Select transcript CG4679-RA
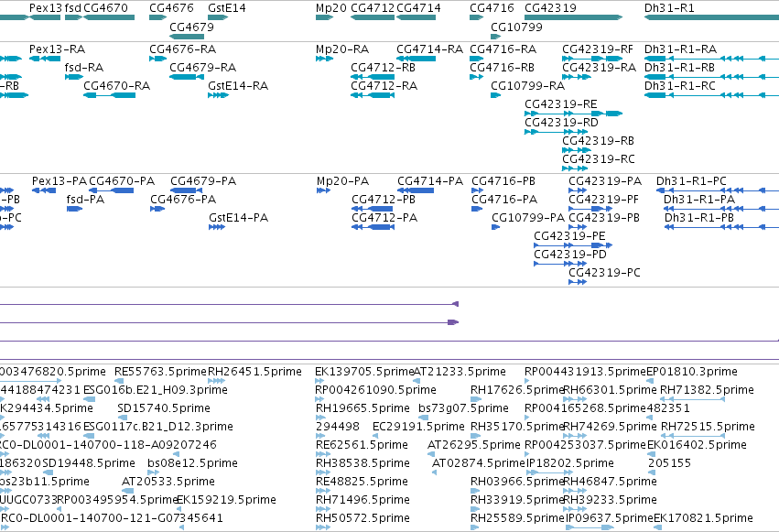Image resolution: width=779 pixels, height=532 pixels. pos(187,77)
